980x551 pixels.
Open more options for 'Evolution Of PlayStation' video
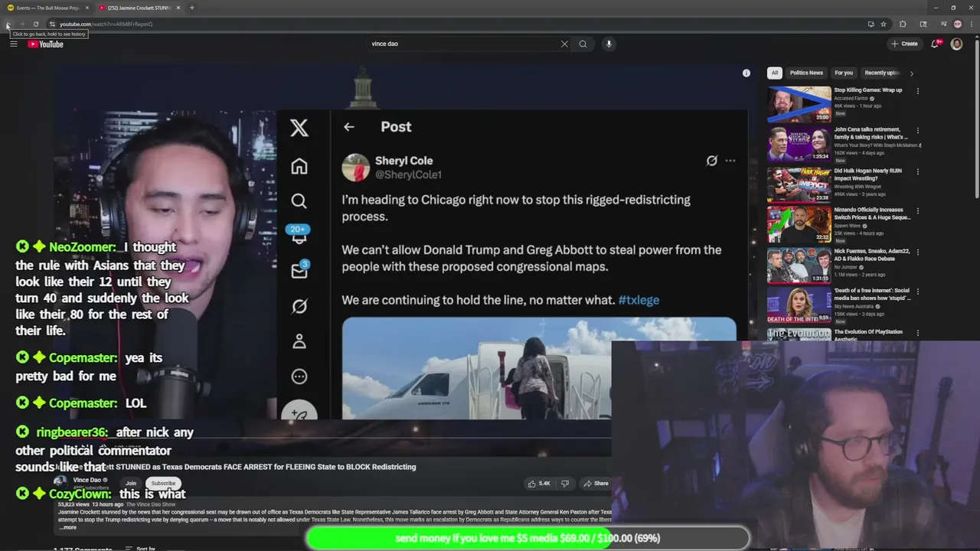[917, 333]
